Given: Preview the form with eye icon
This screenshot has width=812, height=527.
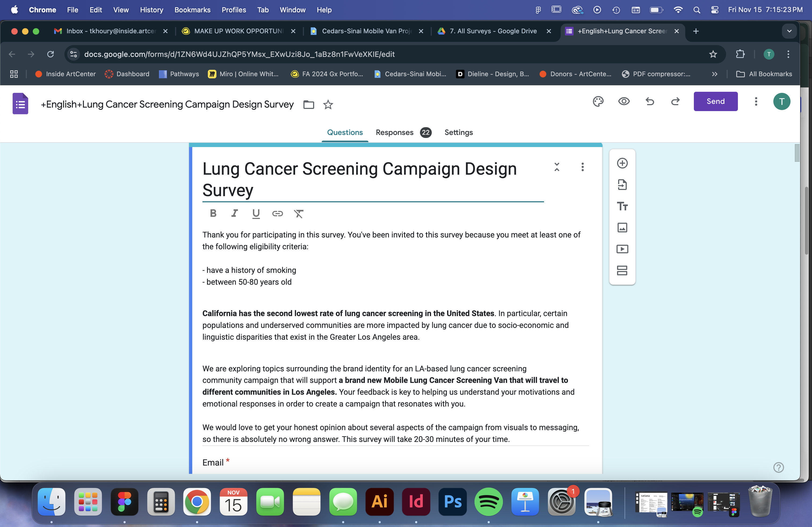Looking at the screenshot, I should [624, 101].
